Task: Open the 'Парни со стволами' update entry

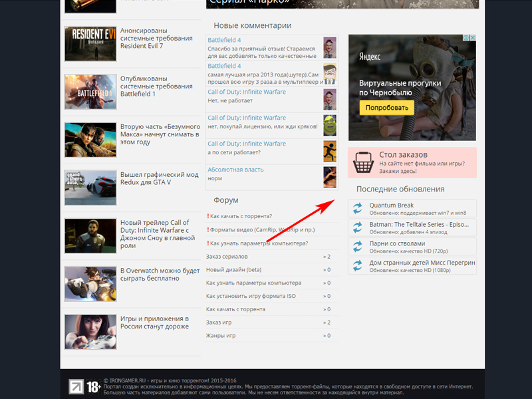Action: pyautogui.click(x=412, y=247)
